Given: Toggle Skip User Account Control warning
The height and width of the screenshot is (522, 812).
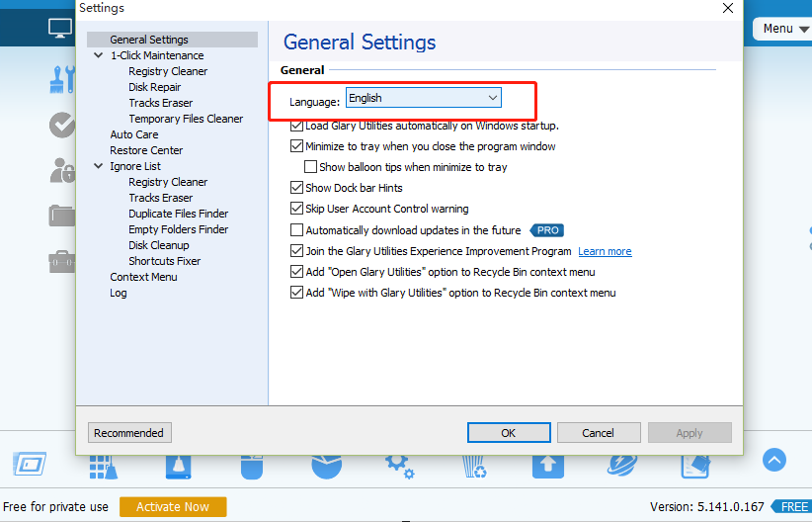Looking at the screenshot, I should (296, 209).
